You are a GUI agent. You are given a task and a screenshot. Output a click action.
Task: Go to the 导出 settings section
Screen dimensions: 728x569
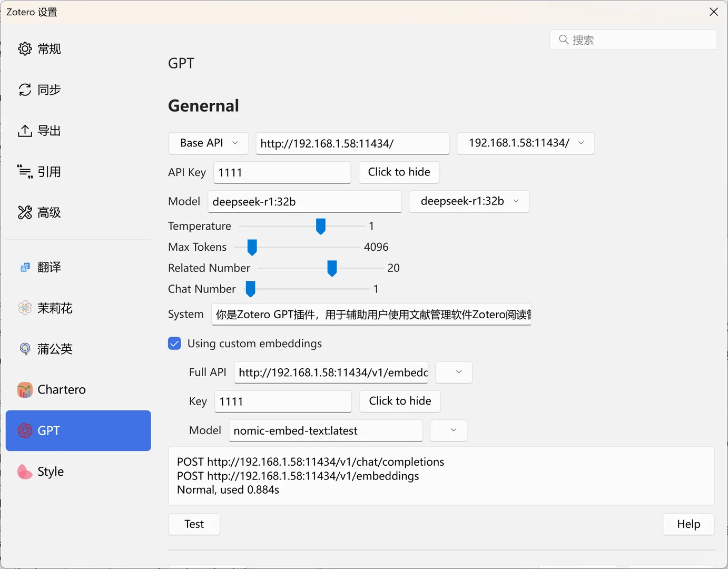[78, 131]
